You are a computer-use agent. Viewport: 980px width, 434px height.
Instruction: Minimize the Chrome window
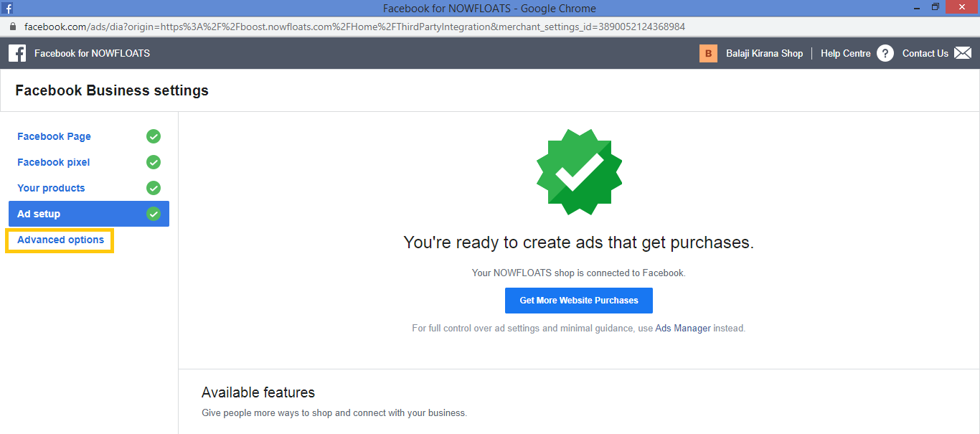click(916, 7)
